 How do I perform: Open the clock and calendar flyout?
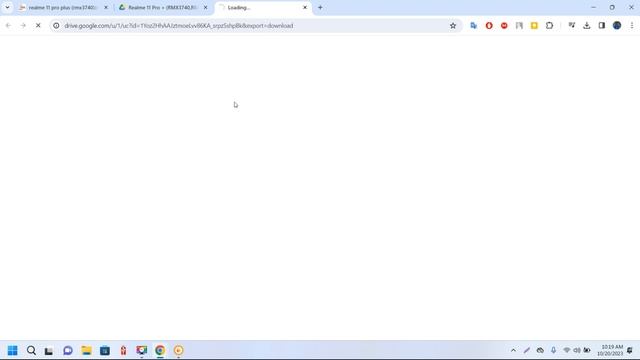[x=610, y=350]
